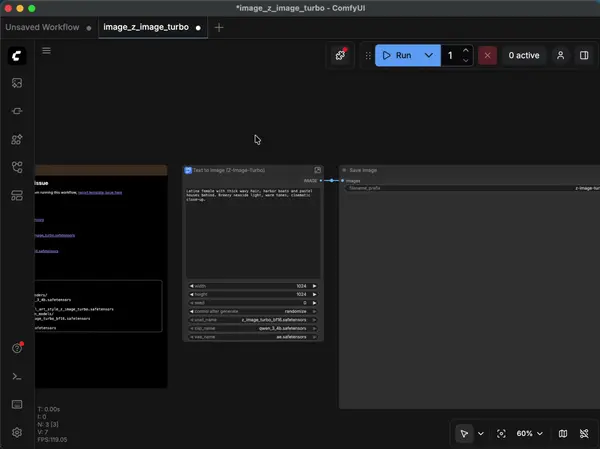Click the images input socket on Save Image

[x=342, y=181]
